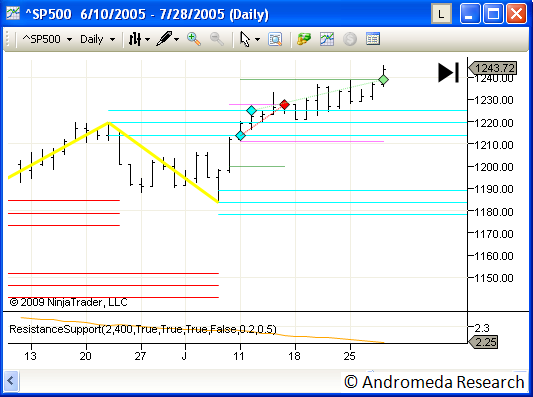Click the grayed-out strategies icon
Viewport: 533px width, 397px height.
[x=350, y=39]
